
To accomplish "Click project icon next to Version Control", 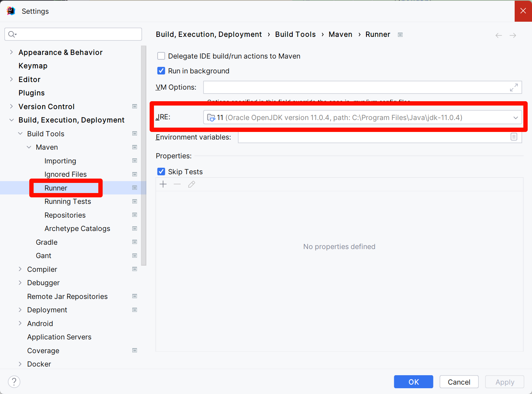I will (135, 106).
